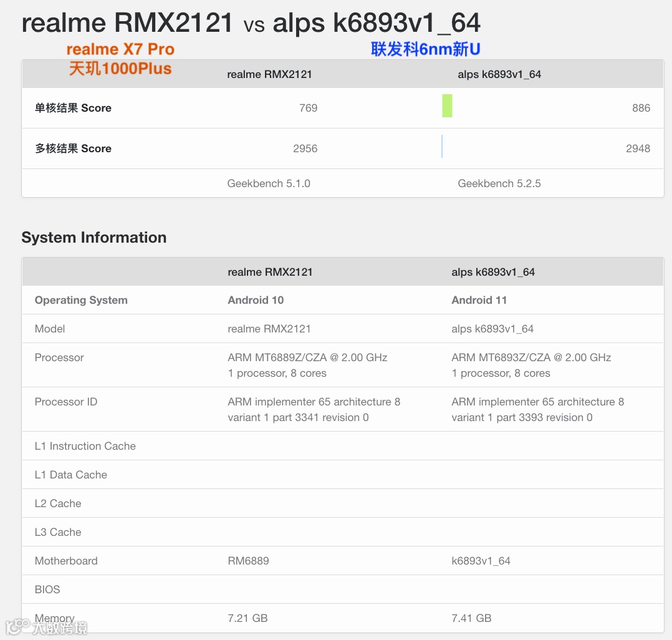The width and height of the screenshot is (672, 640).
Task: Click the 'Motherboard' row label
Action: point(66,561)
